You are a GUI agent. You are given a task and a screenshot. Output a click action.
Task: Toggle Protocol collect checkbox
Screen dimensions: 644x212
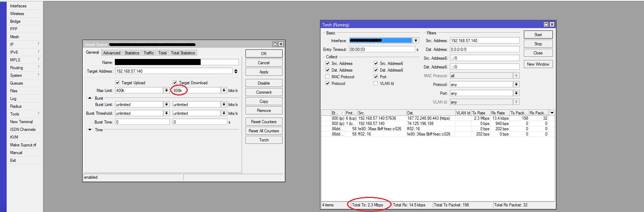[x=327, y=84]
